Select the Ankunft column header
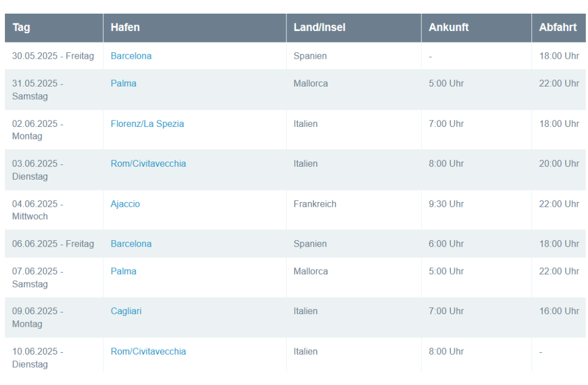 (x=449, y=27)
